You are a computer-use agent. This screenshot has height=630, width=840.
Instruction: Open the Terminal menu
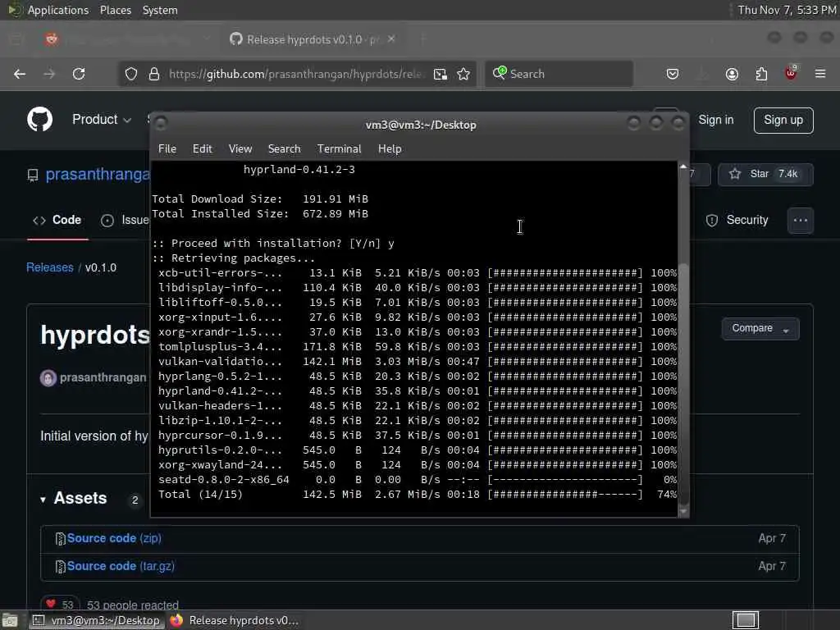pyautogui.click(x=339, y=149)
